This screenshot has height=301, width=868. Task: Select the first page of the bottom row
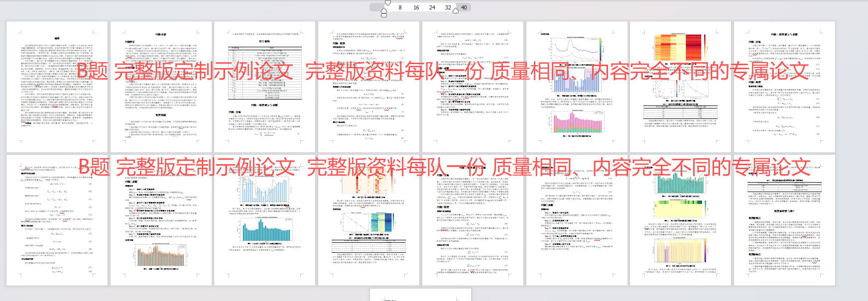tap(57, 220)
